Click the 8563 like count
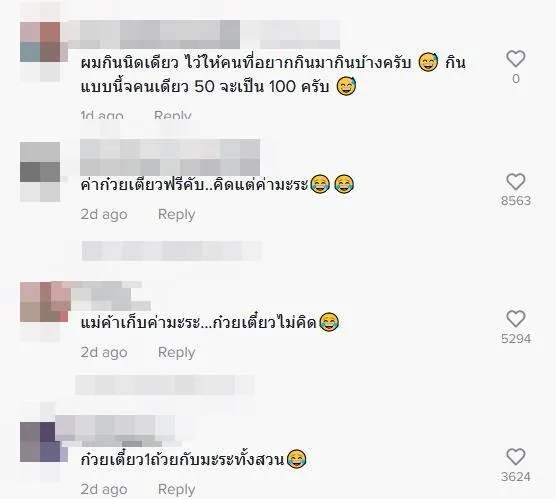The image size is (556, 499). click(x=516, y=201)
